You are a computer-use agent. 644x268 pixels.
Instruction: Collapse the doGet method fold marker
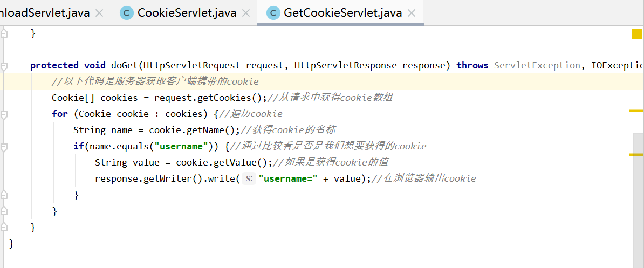coord(4,66)
